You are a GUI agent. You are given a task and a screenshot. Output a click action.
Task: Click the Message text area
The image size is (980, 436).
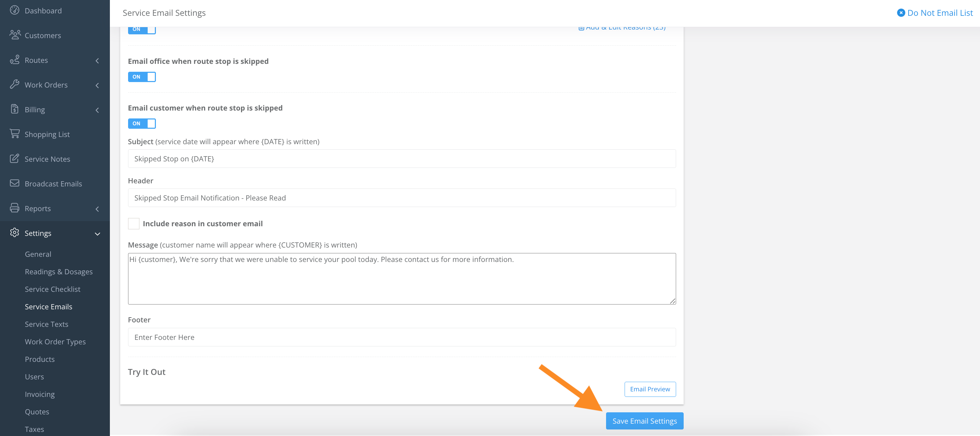402,279
